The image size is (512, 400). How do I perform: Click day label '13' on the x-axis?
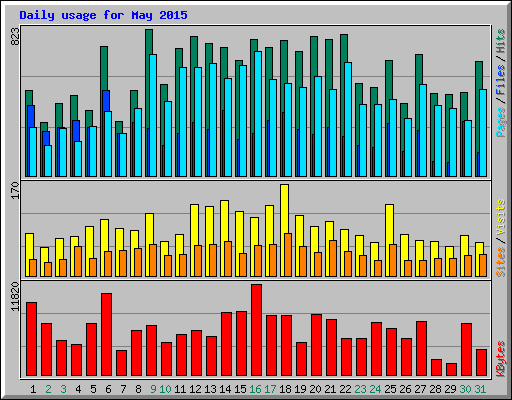tap(210, 389)
